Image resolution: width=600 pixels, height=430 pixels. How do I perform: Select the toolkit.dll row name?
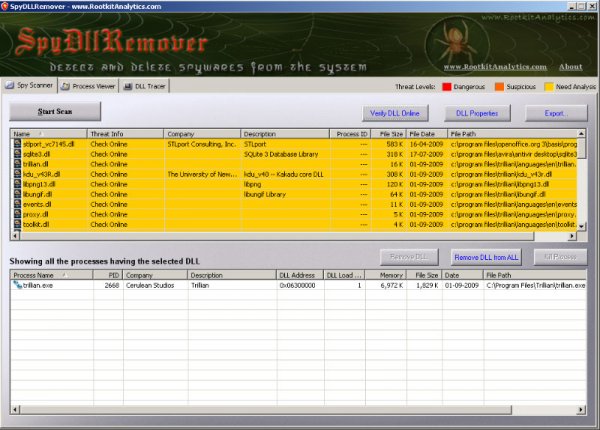pyautogui.click(x=36, y=224)
